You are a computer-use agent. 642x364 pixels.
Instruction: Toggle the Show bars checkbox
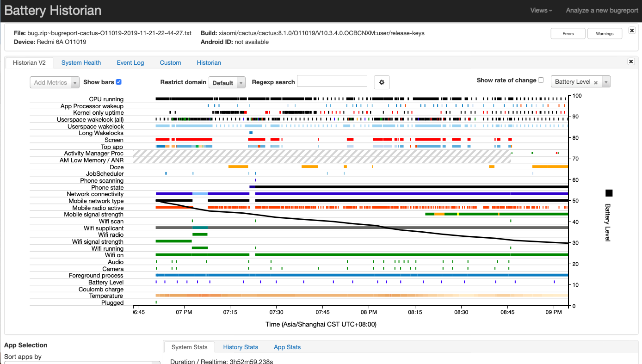(118, 82)
